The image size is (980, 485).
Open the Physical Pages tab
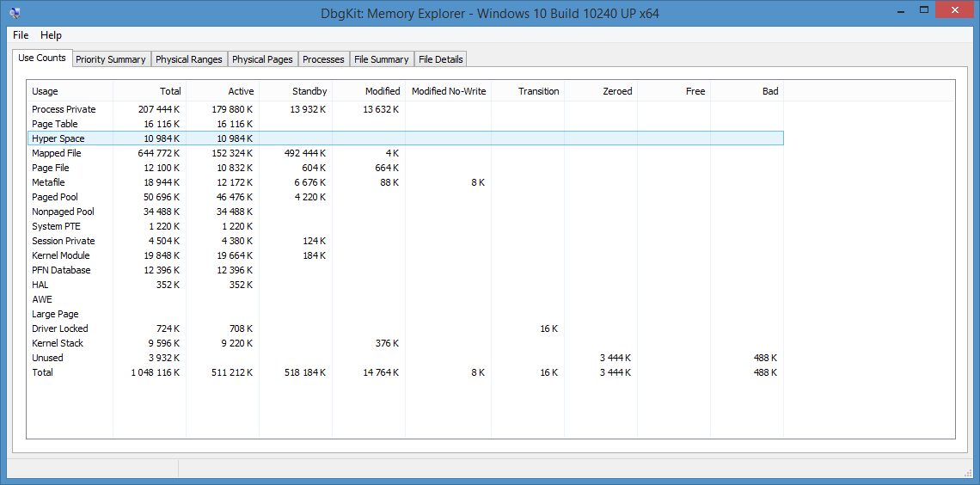point(262,59)
